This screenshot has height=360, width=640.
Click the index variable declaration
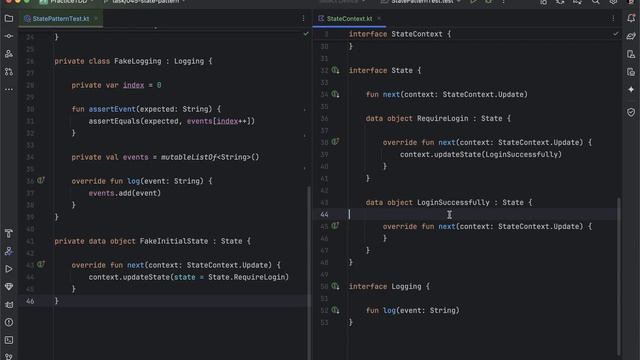(133, 85)
